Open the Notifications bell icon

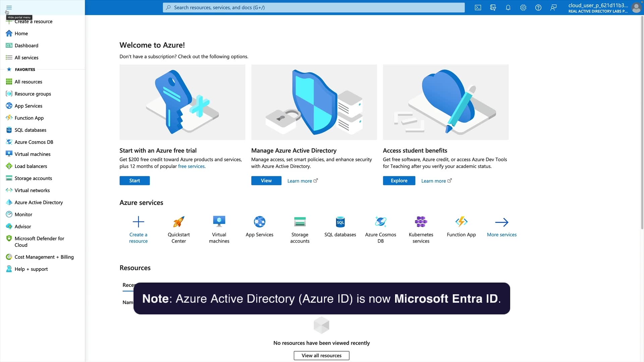tap(508, 7)
